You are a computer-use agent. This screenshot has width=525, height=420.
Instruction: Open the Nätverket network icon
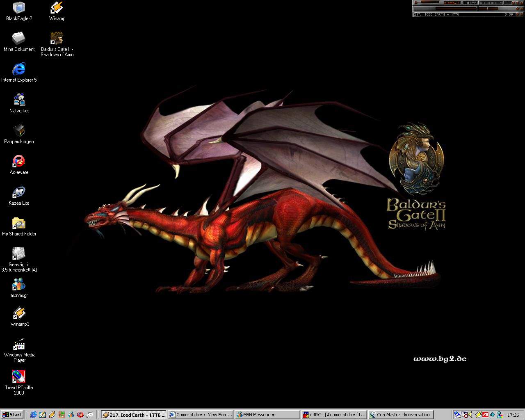tap(19, 104)
